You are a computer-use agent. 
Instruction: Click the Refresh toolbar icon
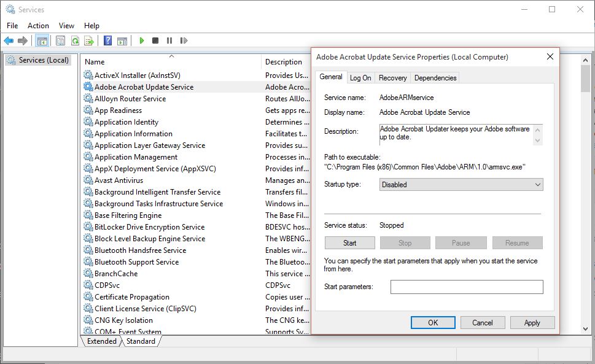tap(75, 41)
